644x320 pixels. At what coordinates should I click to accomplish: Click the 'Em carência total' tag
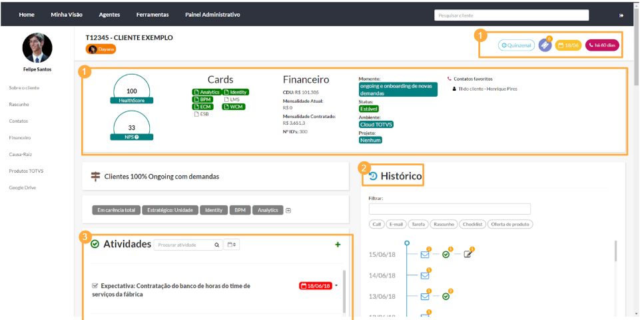coord(117,210)
